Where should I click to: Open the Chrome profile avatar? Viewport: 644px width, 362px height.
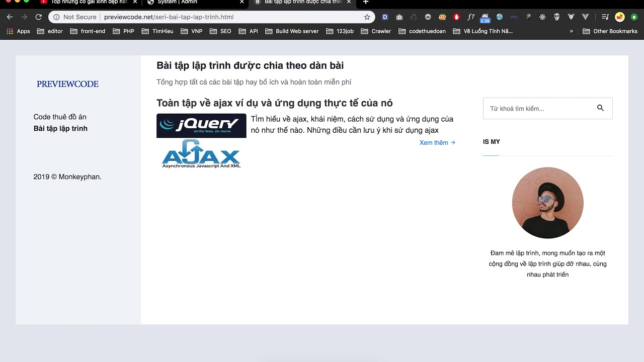click(619, 17)
